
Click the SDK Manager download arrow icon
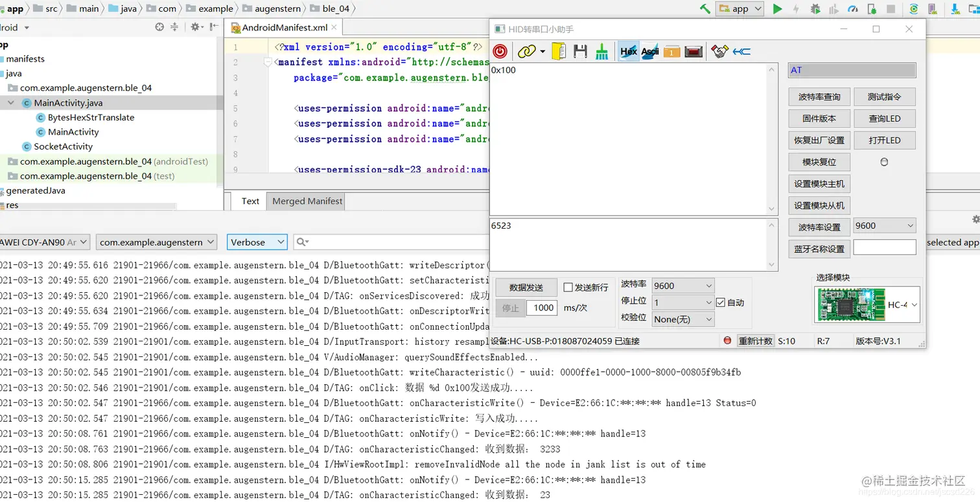[x=956, y=8]
